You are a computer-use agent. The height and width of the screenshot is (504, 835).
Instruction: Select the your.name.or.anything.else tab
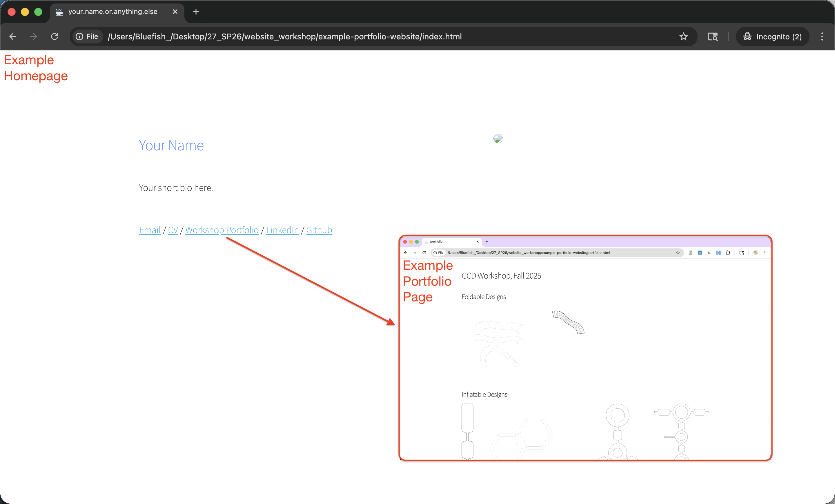[x=117, y=12]
